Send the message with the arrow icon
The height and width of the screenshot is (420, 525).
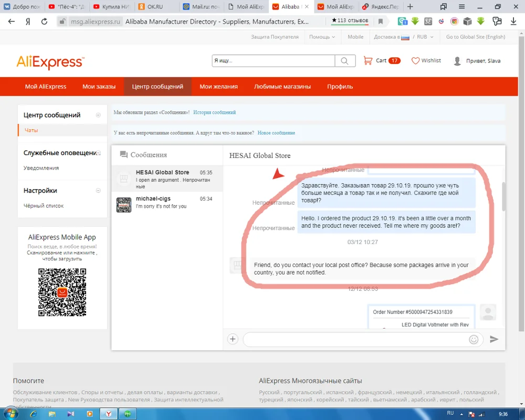(x=494, y=339)
